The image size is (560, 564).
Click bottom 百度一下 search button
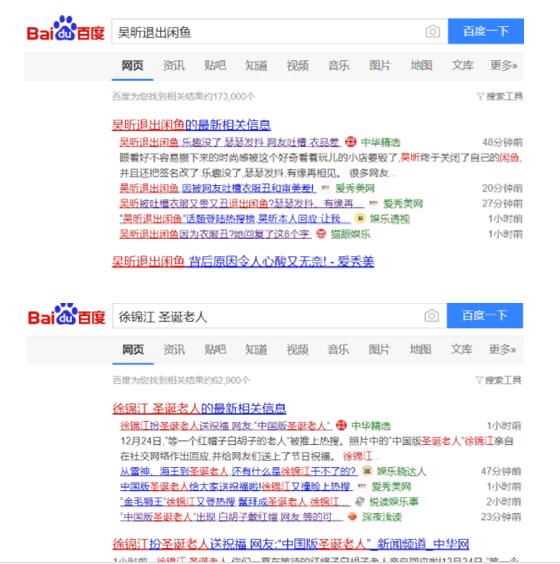[485, 315]
